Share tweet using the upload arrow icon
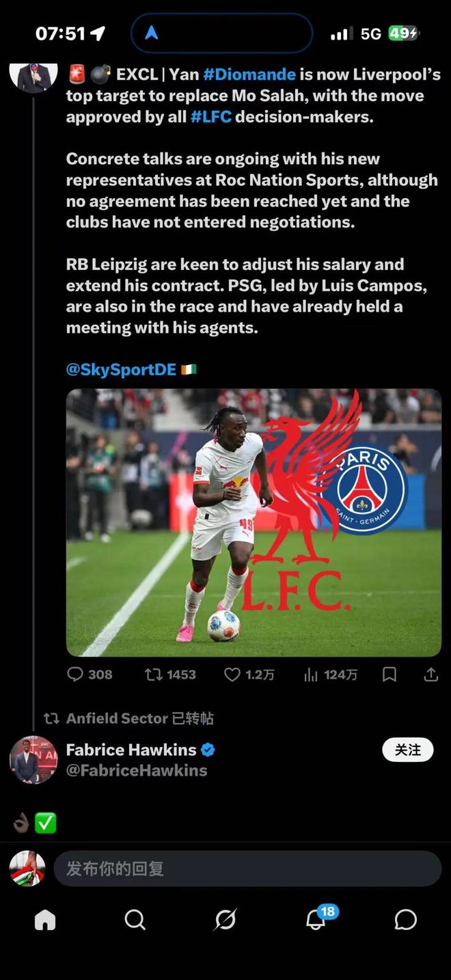The width and height of the screenshot is (451, 980). 430,675
